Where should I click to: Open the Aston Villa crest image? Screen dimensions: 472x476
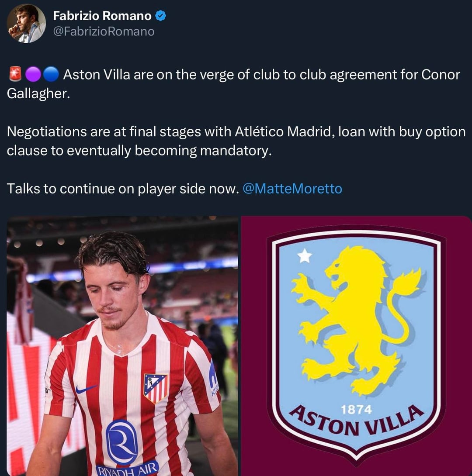click(356, 346)
